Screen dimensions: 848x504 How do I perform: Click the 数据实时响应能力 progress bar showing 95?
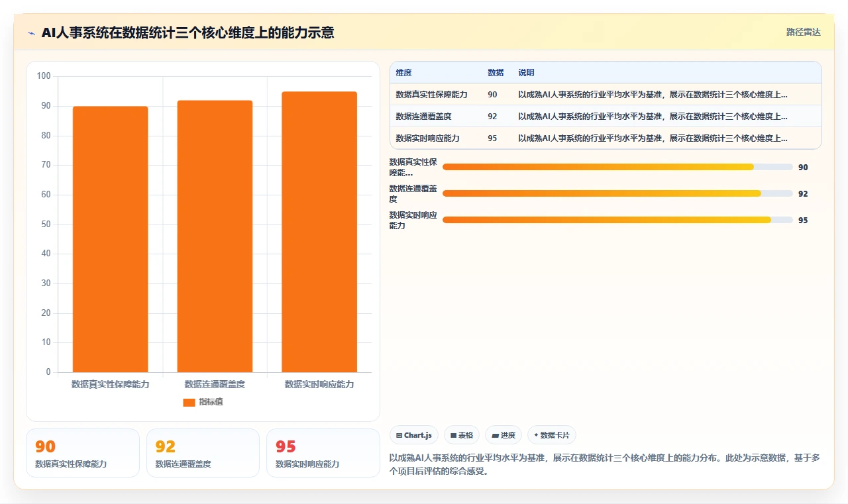[x=617, y=220]
